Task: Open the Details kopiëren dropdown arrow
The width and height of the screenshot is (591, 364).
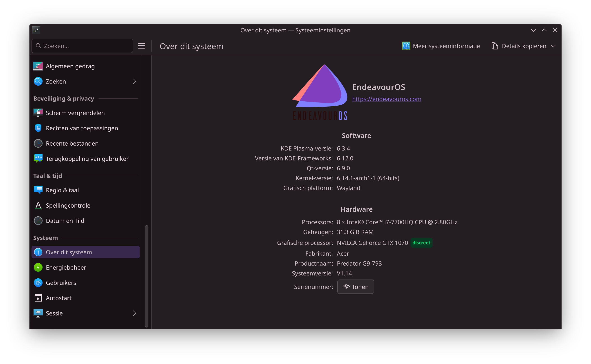Action: (x=553, y=46)
